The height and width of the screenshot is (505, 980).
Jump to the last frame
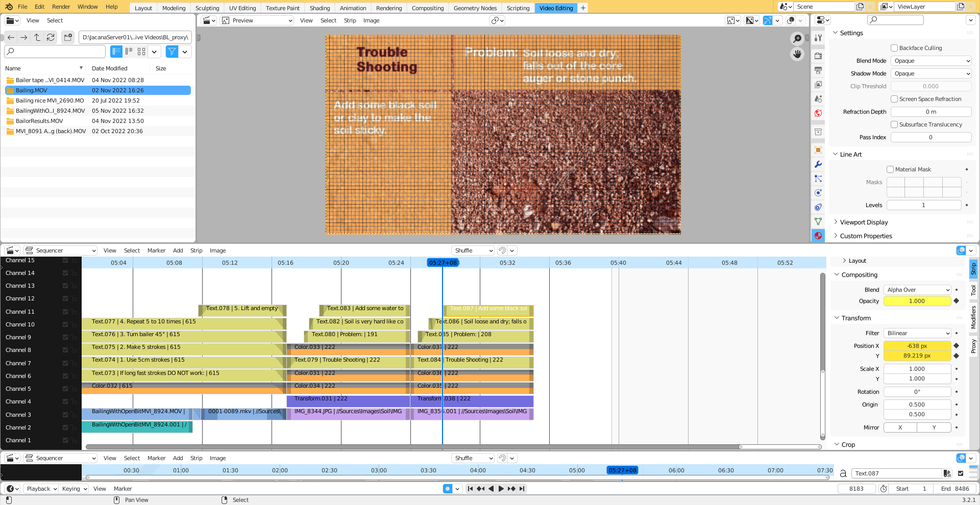[x=522, y=489]
